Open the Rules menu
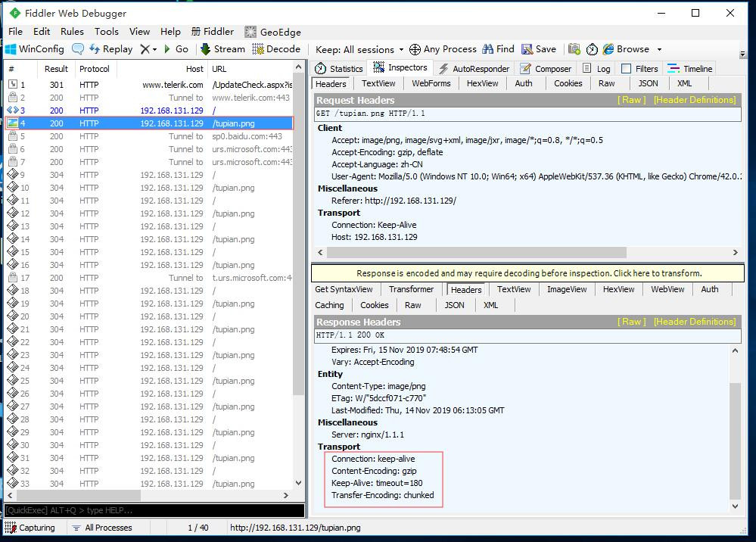The width and height of the screenshot is (756, 542). (x=72, y=32)
